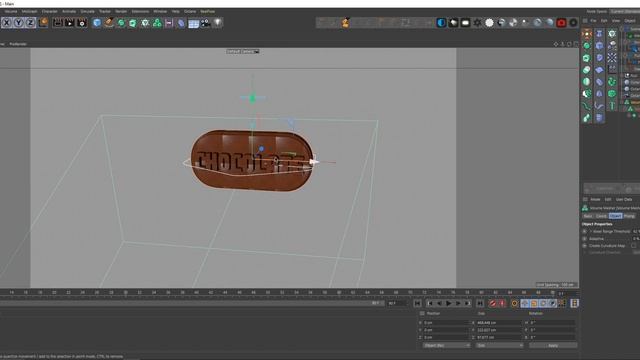Screen dimensions: 640x360
Task: Toggle the X axis lock
Action: [x=7, y=23]
